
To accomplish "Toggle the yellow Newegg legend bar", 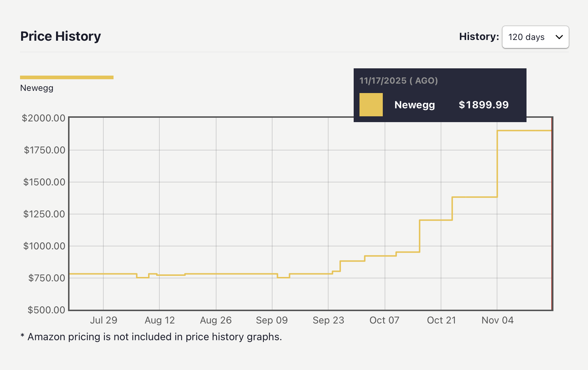I will [67, 77].
